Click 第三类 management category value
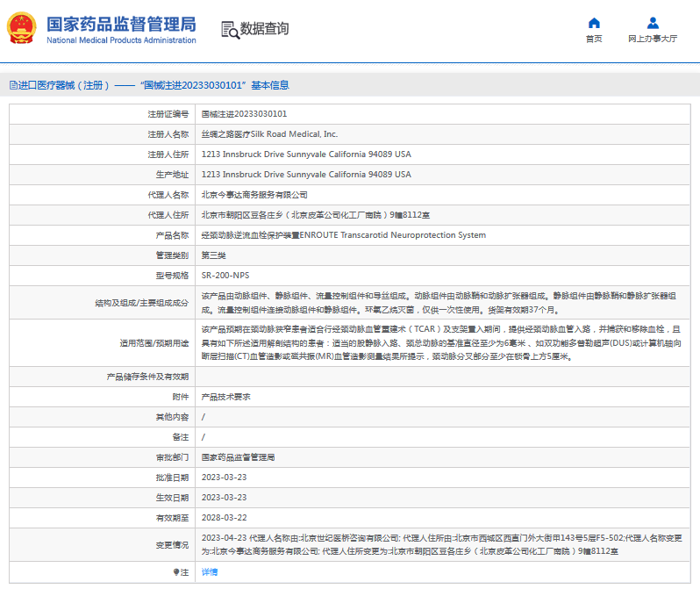 click(213, 255)
